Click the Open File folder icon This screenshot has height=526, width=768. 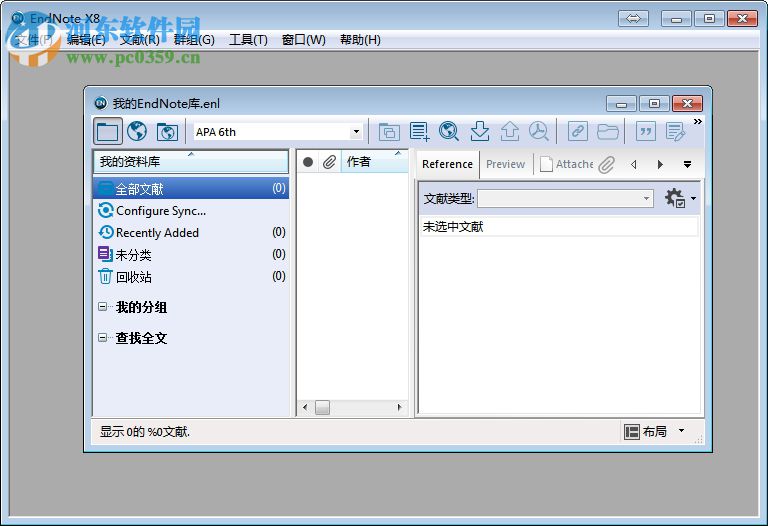click(x=607, y=131)
